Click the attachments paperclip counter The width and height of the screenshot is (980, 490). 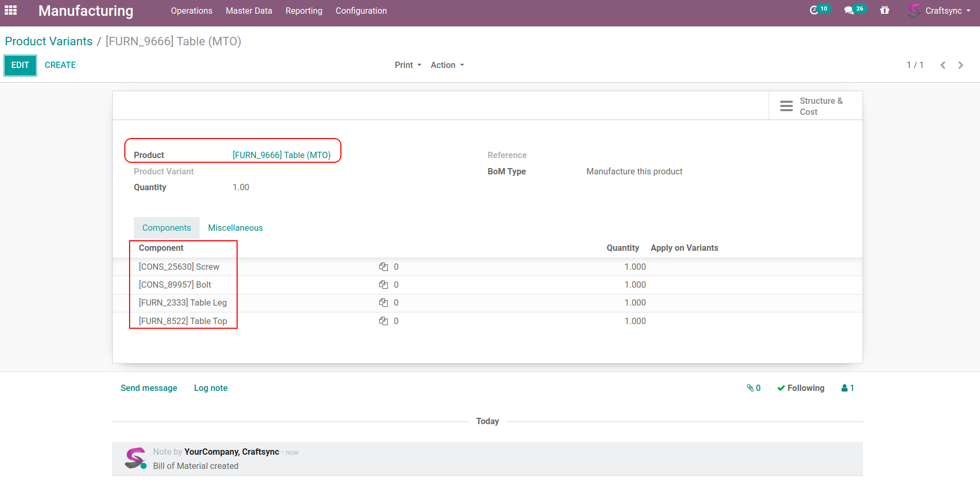point(753,388)
